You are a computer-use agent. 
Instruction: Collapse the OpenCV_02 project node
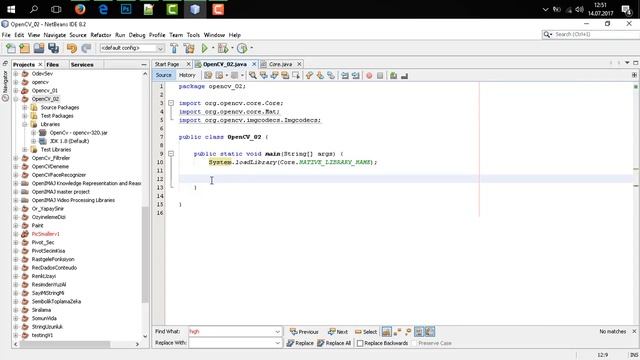pos(16,99)
